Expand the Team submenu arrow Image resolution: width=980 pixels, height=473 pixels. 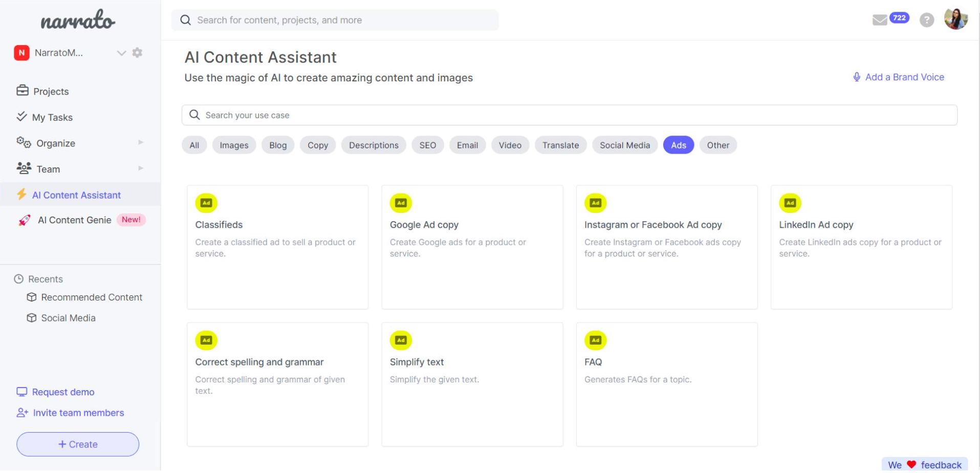[141, 168]
